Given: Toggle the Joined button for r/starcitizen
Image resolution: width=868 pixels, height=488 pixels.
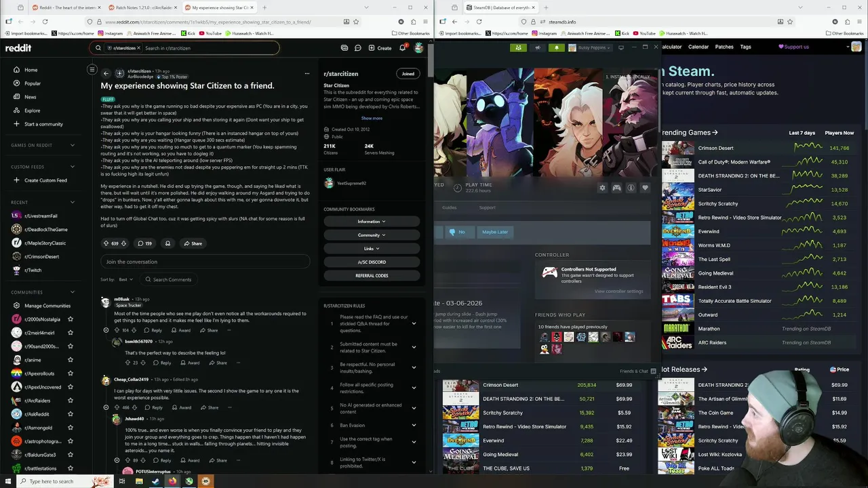Looking at the screenshot, I should click(408, 74).
